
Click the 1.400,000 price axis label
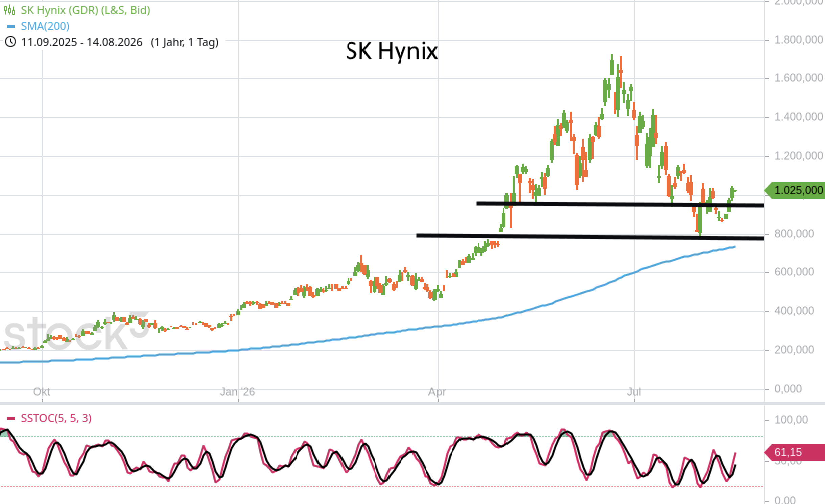(799, 117)
